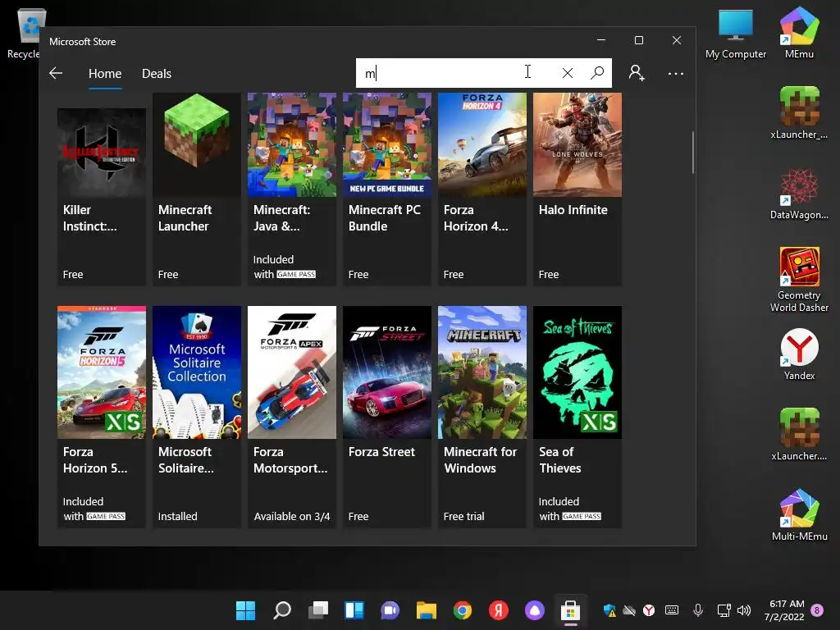
Task: Click "Installed" under Microsoft Solitaire
Action: (177, 517)
